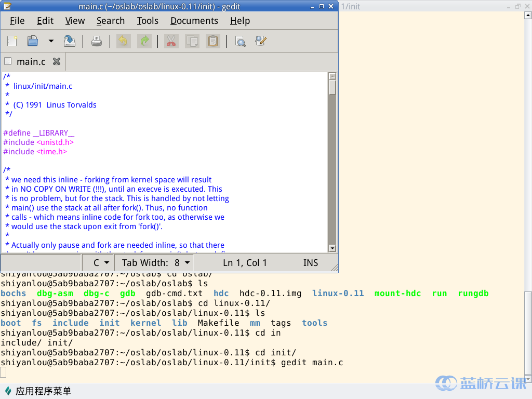Open the Documents menu

[x=194, y=21]
